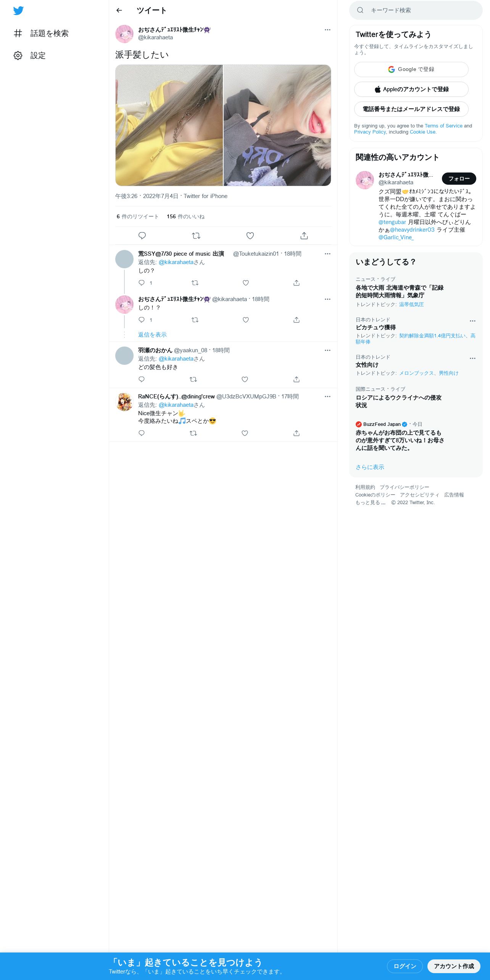Click the ログイン button in the bottom banner

pyautogui.click(x=405, y=966)
